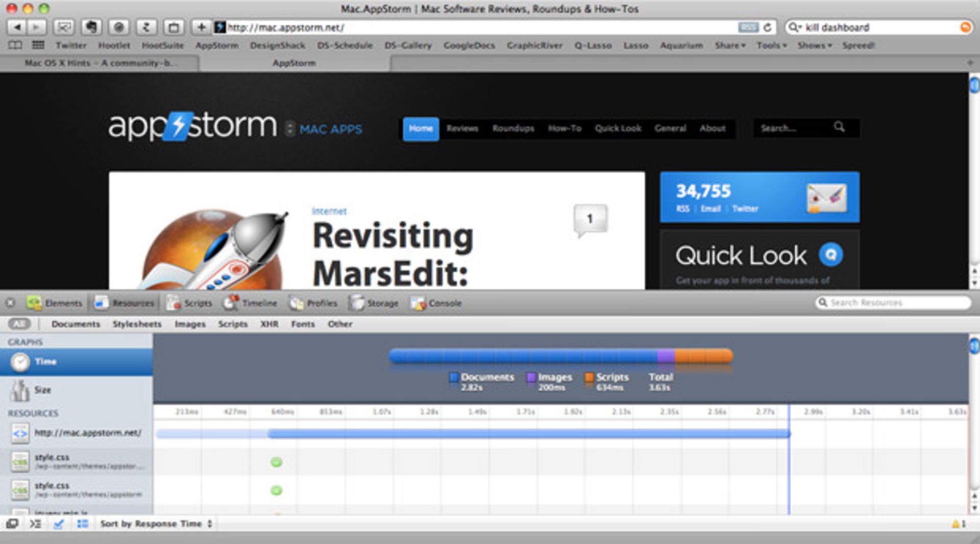Open the Roundups nav item
Viewport: 980px width, 544px height.
513,128
